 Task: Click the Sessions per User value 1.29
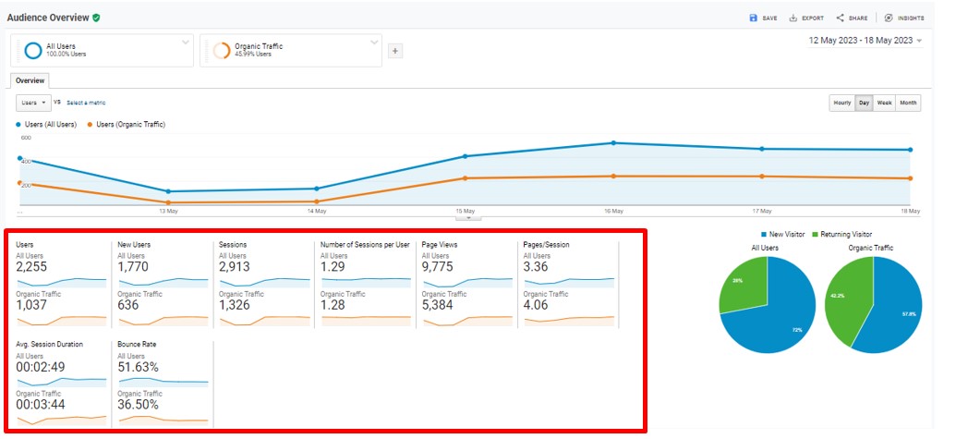click(332, 267)
